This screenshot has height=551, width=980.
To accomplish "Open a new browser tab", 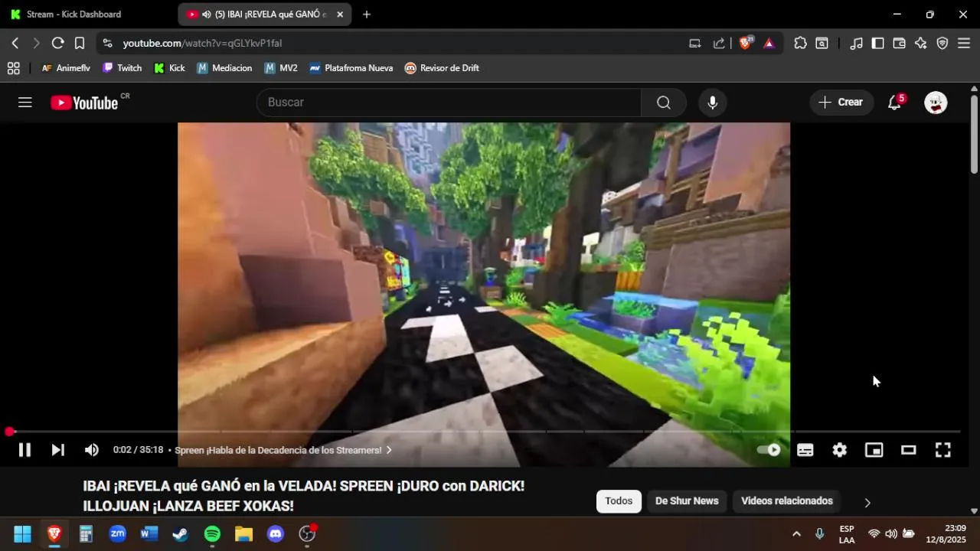I will (367, 15).
